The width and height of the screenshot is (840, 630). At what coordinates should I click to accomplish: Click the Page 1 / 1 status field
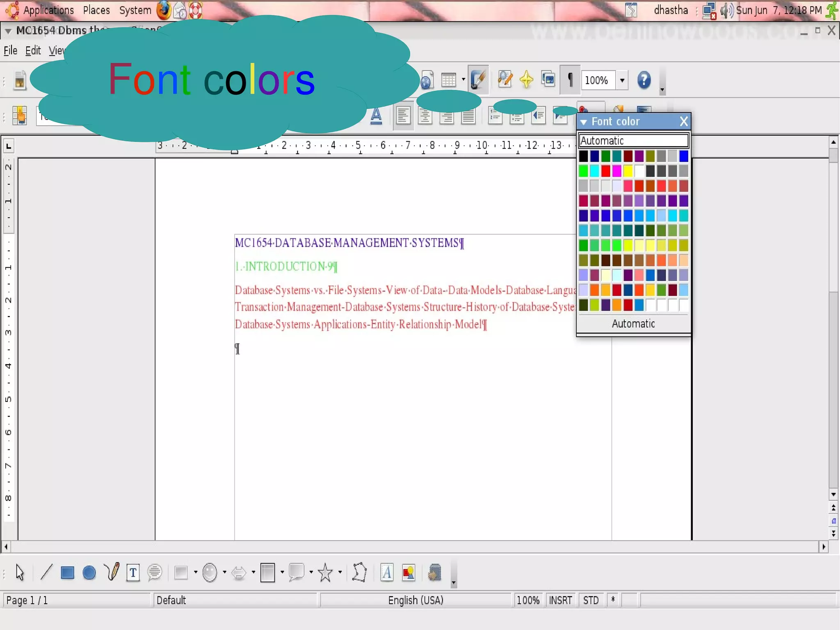click(x=77, y=600)
